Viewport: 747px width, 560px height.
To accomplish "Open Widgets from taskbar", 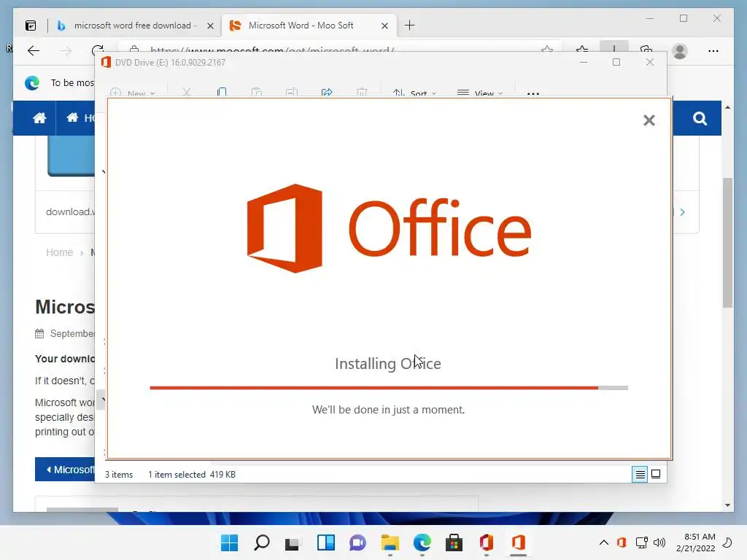I will pos(326,542).
